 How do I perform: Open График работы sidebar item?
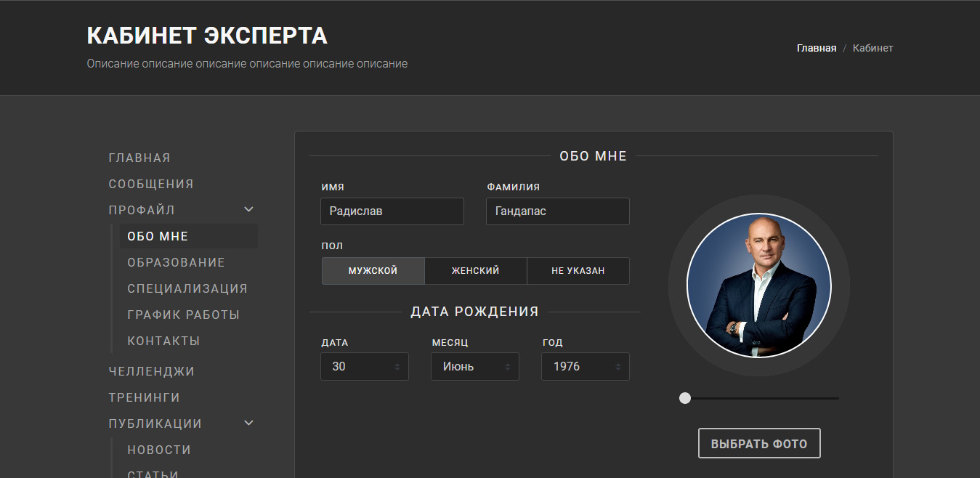pyautogui.click(x=183, y=315)
